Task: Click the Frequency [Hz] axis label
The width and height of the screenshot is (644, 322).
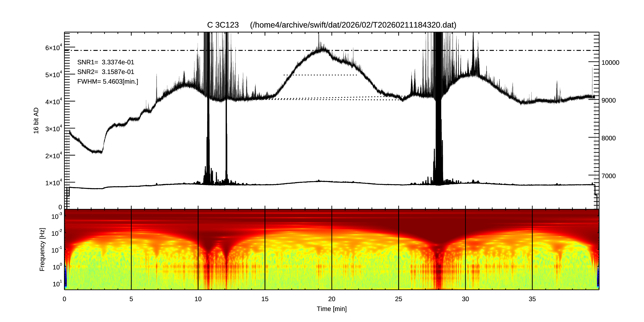Action: click(x=42, y=249)
